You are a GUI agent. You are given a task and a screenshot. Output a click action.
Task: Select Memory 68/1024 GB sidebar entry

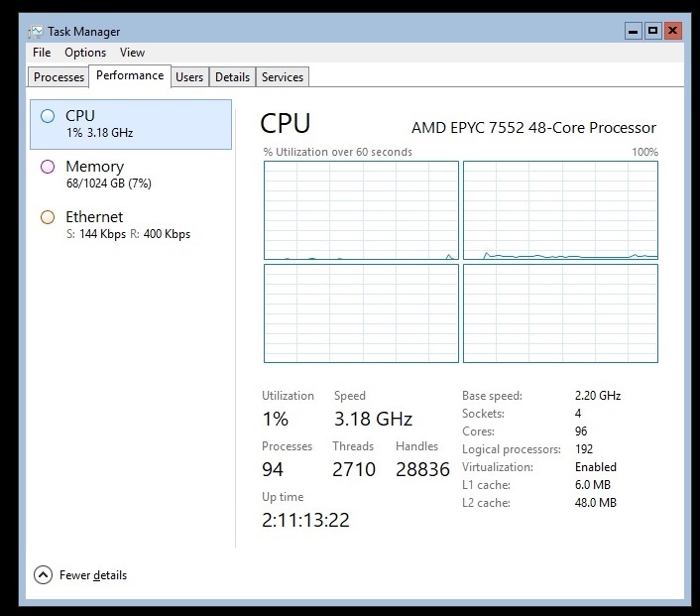(131, 175)
